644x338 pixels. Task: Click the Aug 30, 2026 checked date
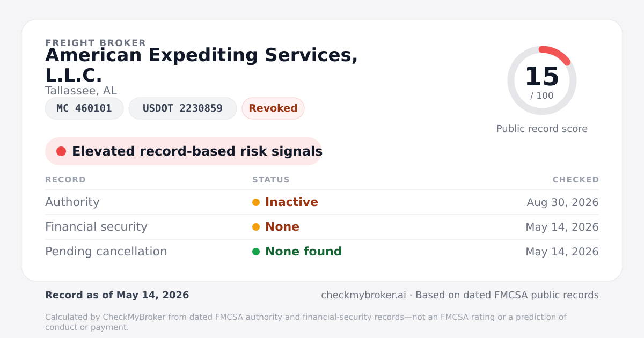[x=563, y=202]
